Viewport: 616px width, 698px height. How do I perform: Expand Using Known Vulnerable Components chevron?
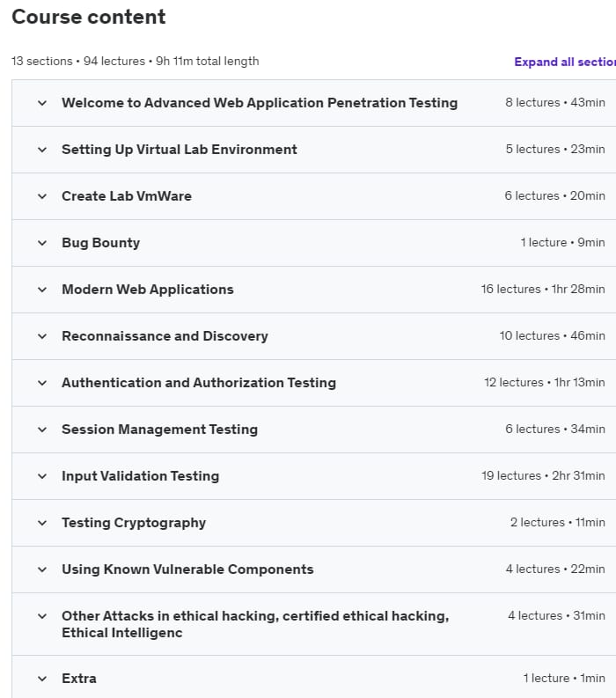point(42,569)
